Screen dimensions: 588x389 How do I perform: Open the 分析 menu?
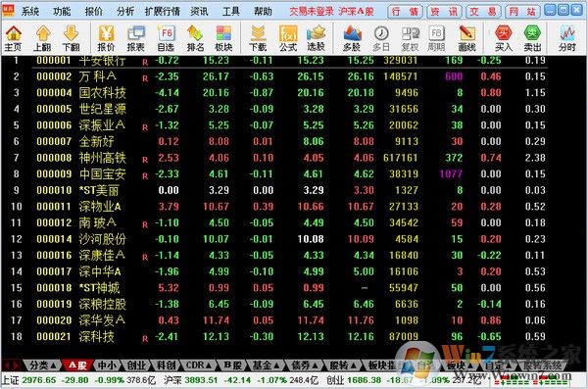tap(125, 11)
